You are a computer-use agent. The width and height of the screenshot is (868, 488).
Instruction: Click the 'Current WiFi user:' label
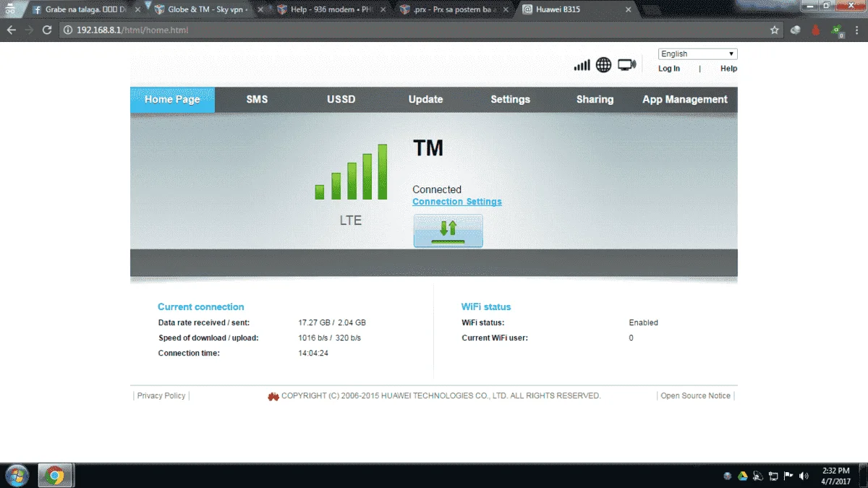click(x=495, y=338)
